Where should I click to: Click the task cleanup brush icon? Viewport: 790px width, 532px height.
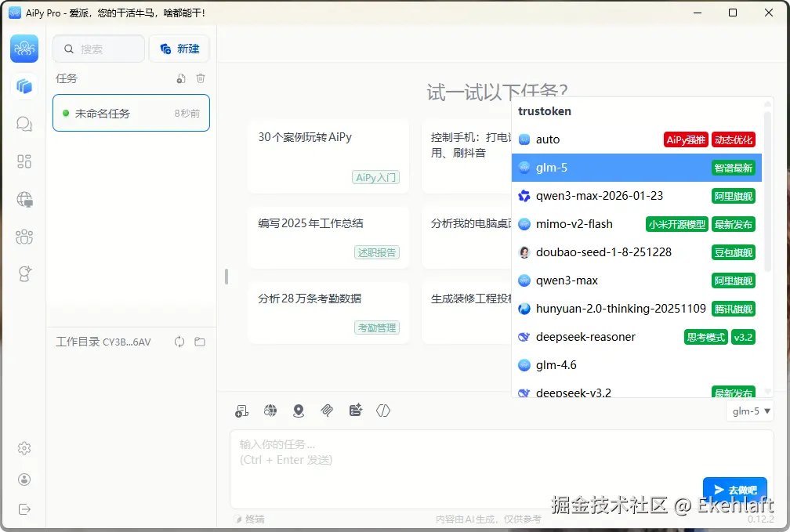[x=181, y=78]
